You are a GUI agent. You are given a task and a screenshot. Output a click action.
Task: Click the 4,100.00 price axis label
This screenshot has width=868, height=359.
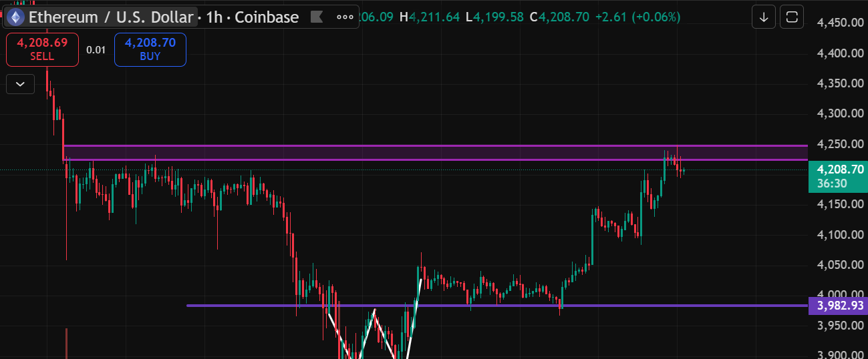841,234
